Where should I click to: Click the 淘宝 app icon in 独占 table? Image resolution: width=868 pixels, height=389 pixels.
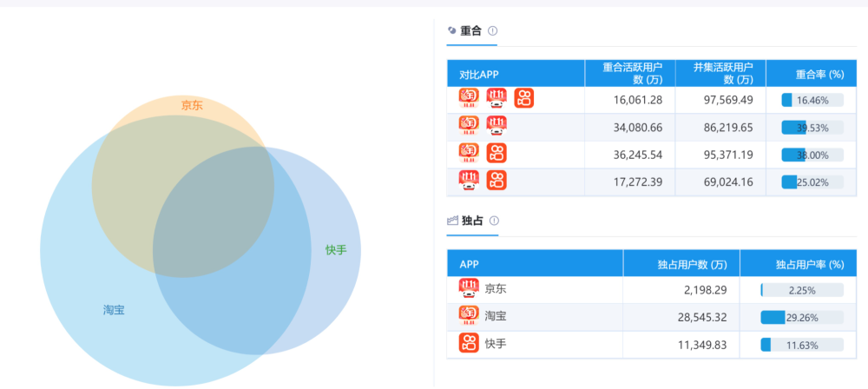pos(469,316)
